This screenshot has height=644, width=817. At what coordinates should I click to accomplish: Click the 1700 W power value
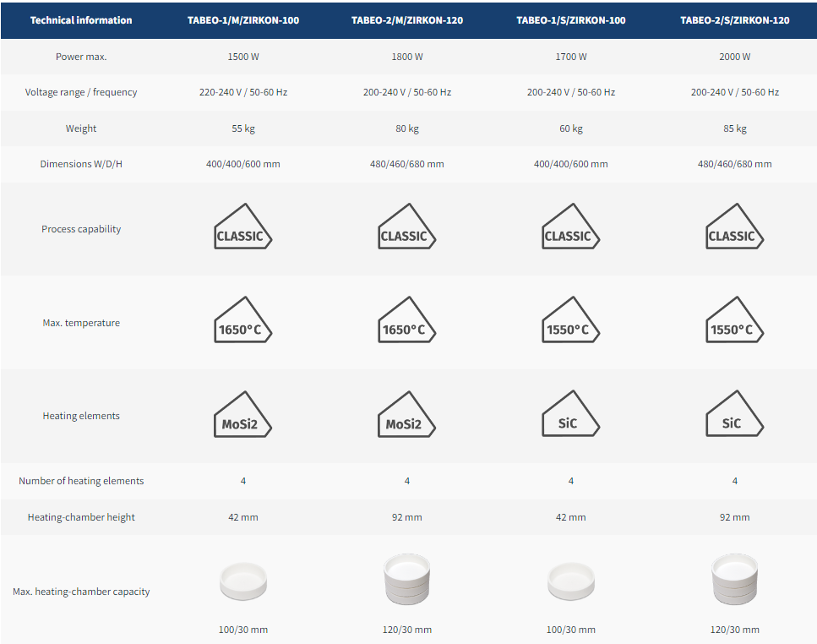pos(571,57)
